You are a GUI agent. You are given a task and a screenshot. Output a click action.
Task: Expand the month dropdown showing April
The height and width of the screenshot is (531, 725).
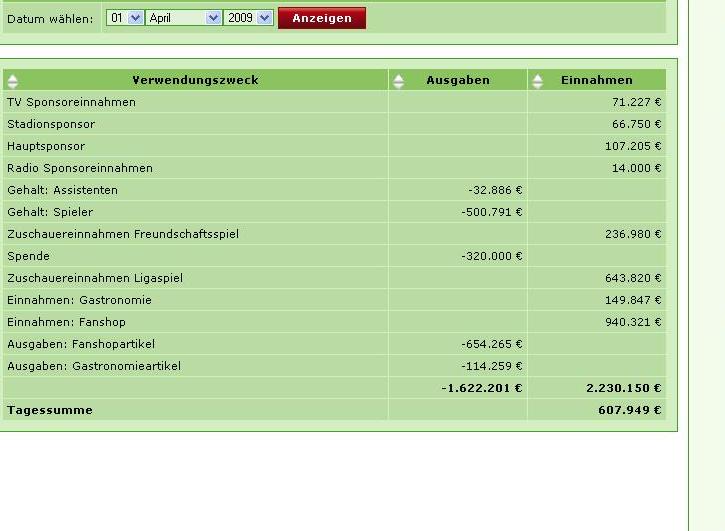tap(184, 18)
